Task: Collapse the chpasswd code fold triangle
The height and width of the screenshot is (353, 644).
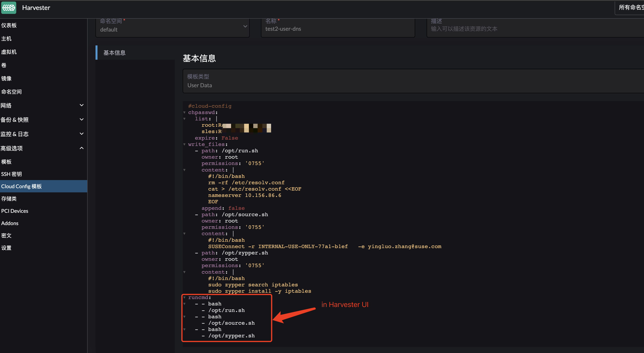Action: click(x=184, y=112)
